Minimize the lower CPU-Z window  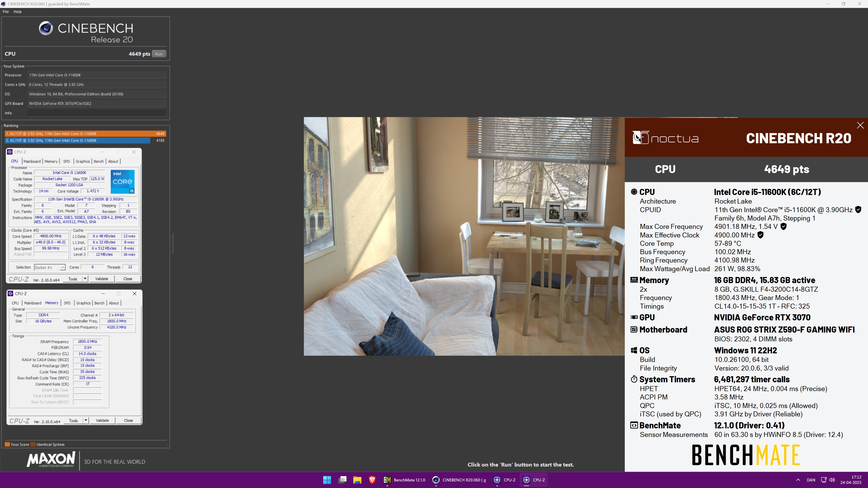(x=103, y=294)
